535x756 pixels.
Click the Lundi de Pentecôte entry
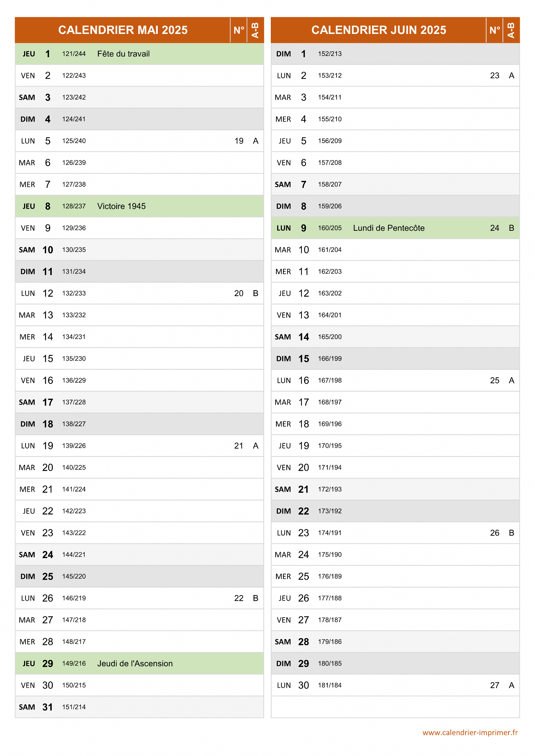(x=389, y=228)
